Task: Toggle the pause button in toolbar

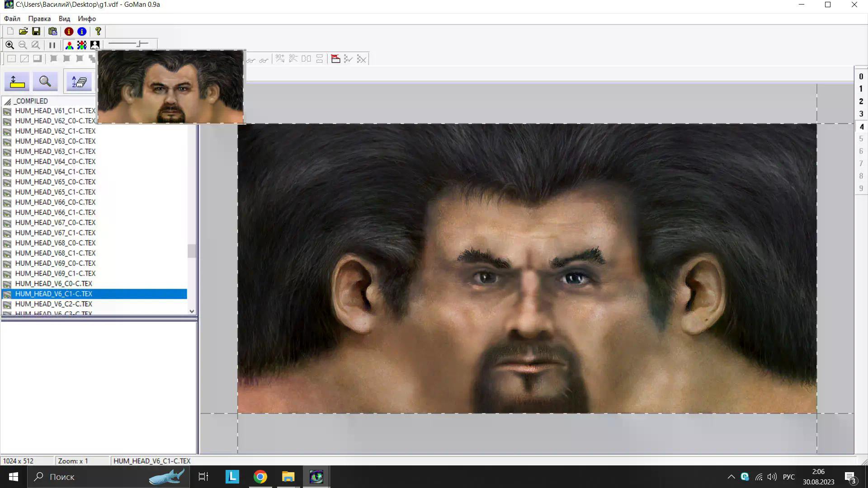Action: click(x=52, y=45)
